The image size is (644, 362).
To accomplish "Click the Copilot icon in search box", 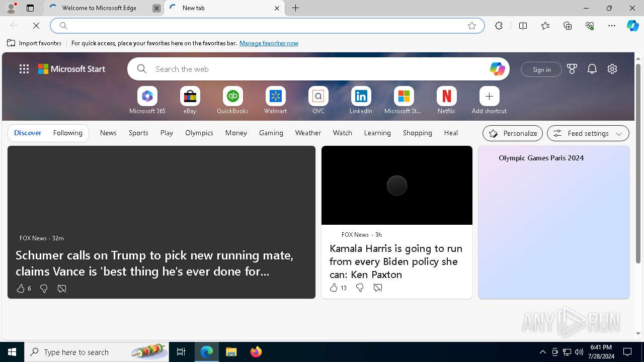I will coord(497,69).
